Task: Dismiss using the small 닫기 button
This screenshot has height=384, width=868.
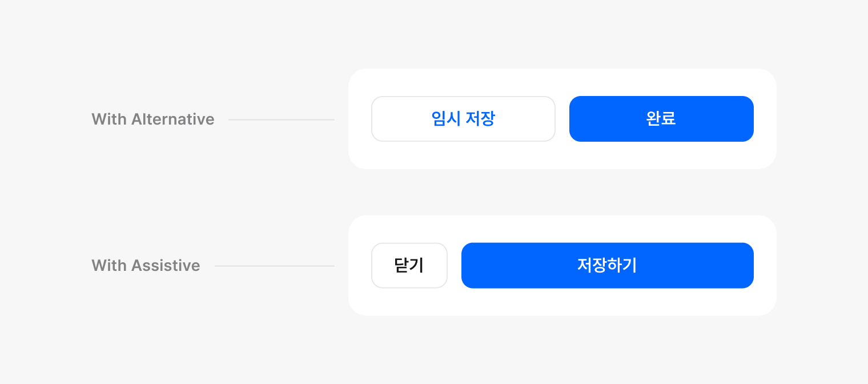Action: [x=409, y=266]
